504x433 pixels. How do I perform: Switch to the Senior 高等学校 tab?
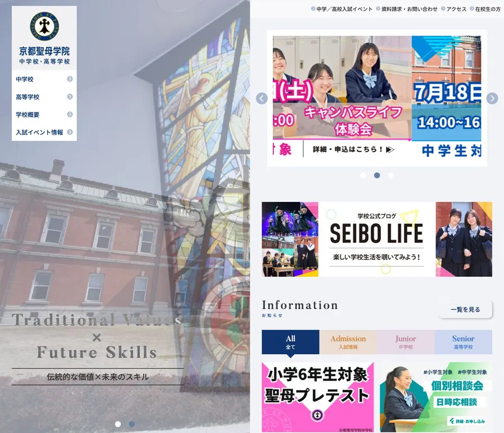[463, 342]
